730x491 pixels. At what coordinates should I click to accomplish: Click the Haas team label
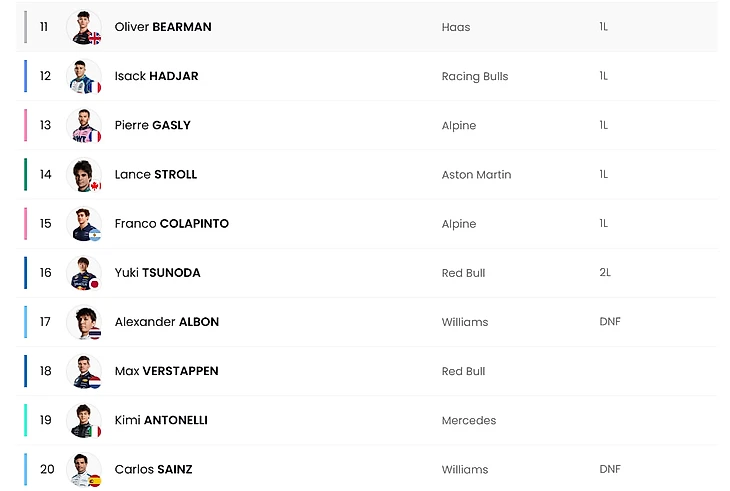point(455,27)
